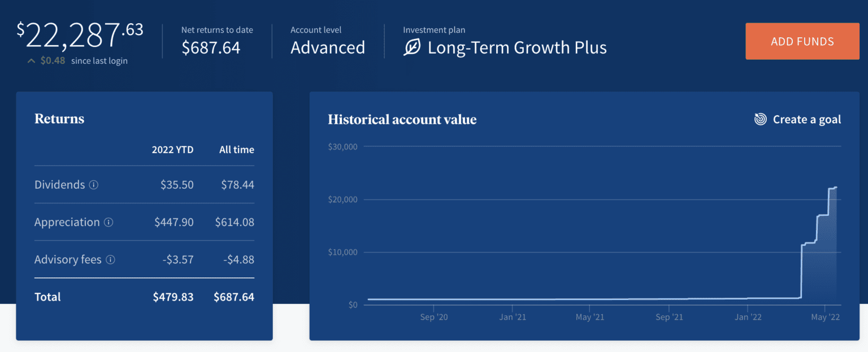
Task: Click the leaf icon beside the investment plan
Action: 413,47
